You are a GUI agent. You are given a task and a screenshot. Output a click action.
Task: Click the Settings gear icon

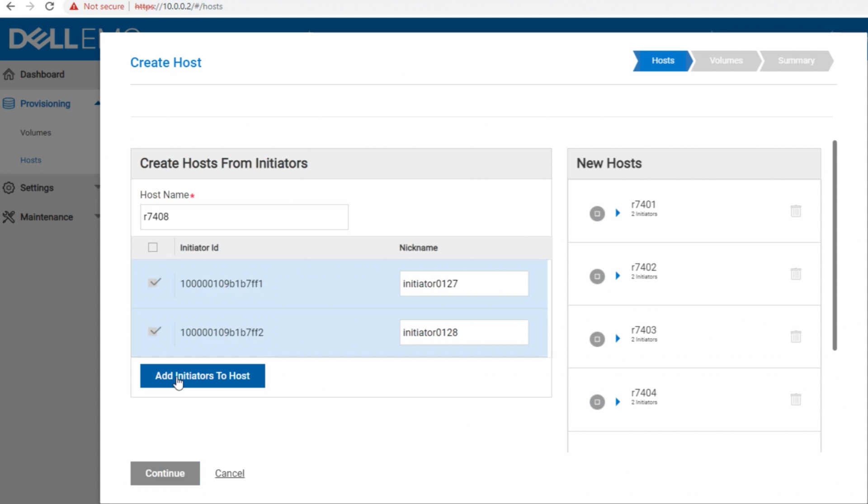tap(9, 188)
